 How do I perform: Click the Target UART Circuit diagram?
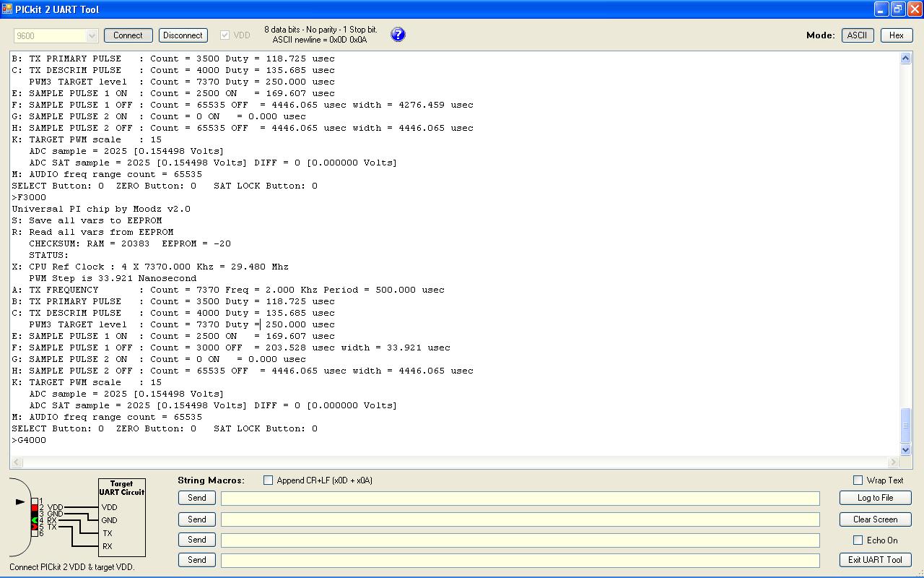pyautogui.click(x=121, y=517)
